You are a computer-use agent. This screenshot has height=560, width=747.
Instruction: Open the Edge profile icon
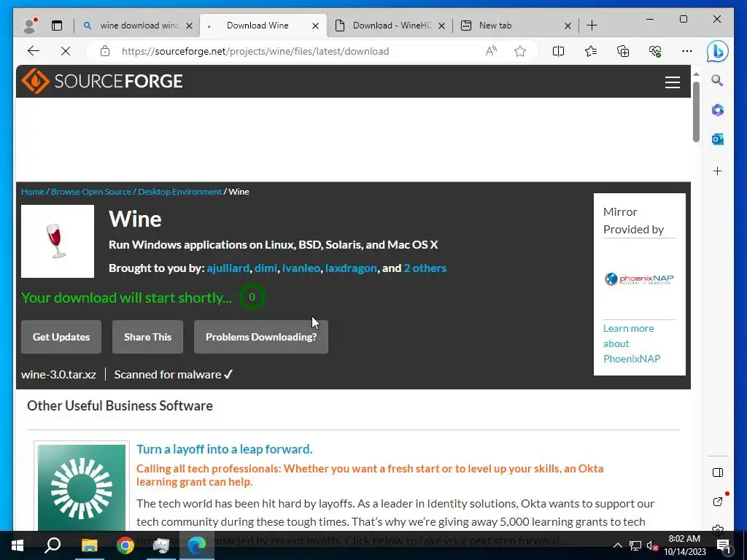[30, 26]
